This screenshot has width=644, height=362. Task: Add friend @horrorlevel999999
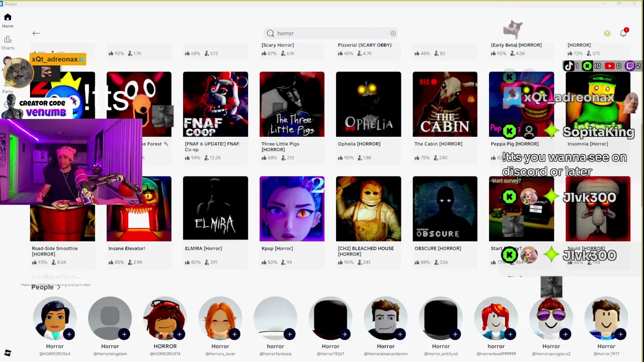510,334
